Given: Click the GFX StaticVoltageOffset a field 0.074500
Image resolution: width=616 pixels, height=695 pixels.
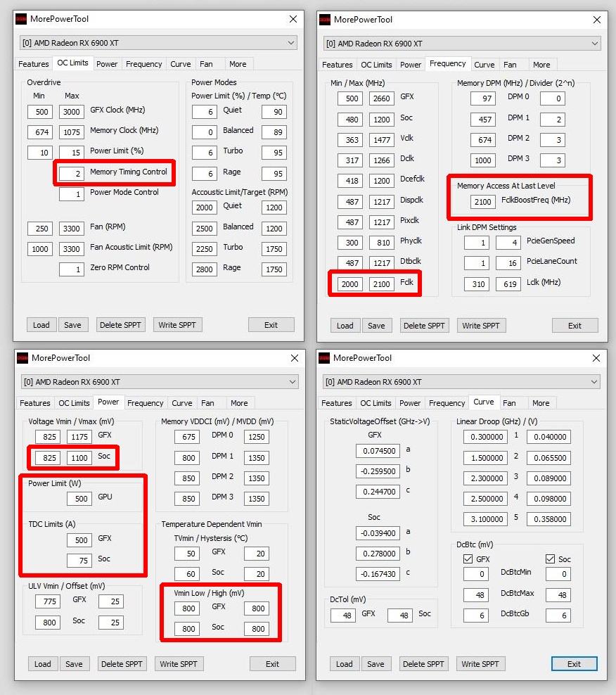Looking at the screenshot, I should pyautogui.click(x=378, y=451).
